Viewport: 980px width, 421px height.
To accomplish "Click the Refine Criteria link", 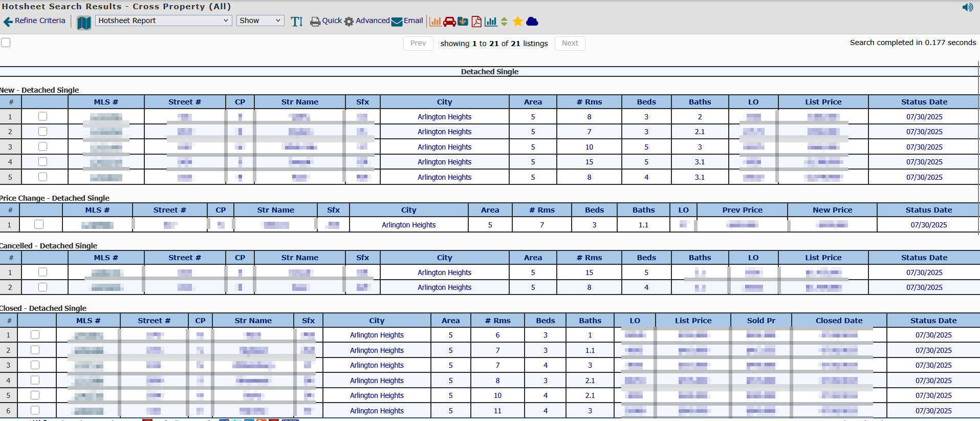I will pyautogui.click(x=40, y=20).
